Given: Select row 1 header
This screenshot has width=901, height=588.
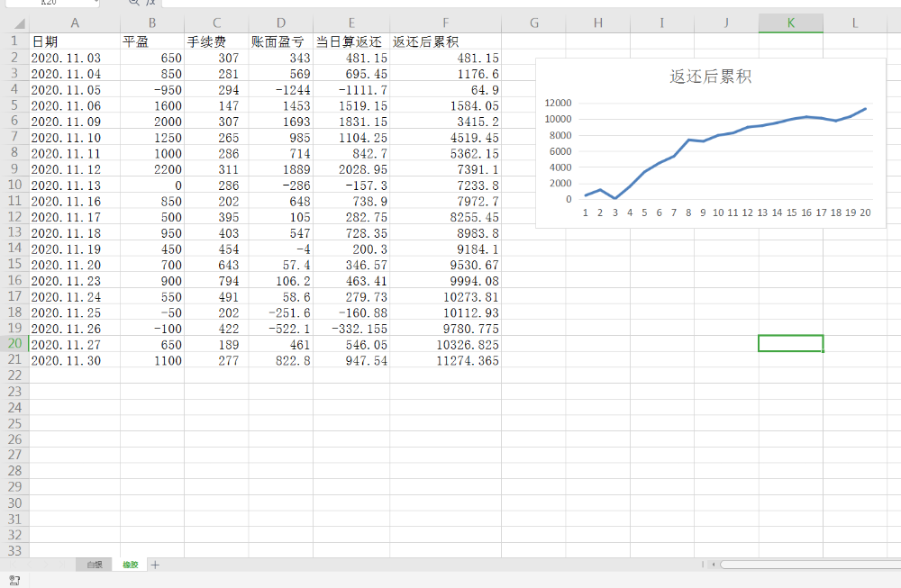Looking at the screenshot, I should pyautogui.click(x=14, y=41).
